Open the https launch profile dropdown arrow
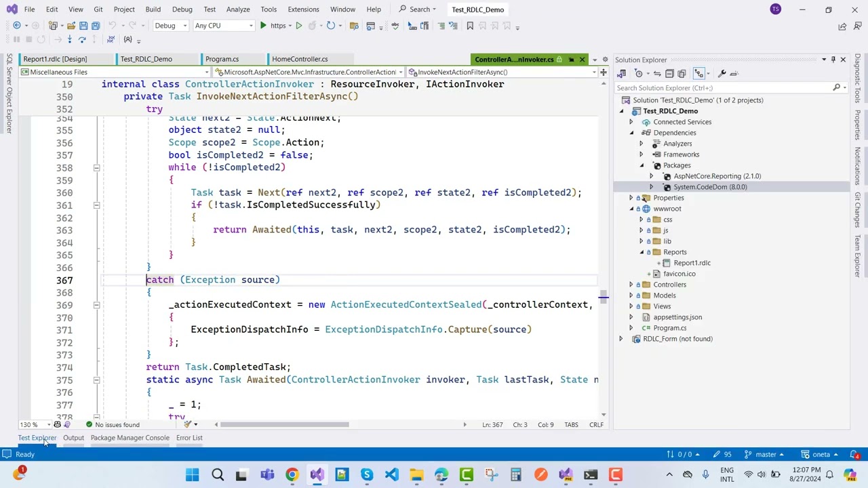868x488 pixels. pos(290,26)
